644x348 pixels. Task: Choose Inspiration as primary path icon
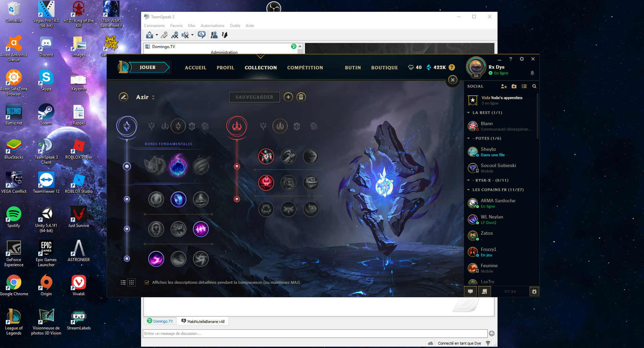(205, 126)
